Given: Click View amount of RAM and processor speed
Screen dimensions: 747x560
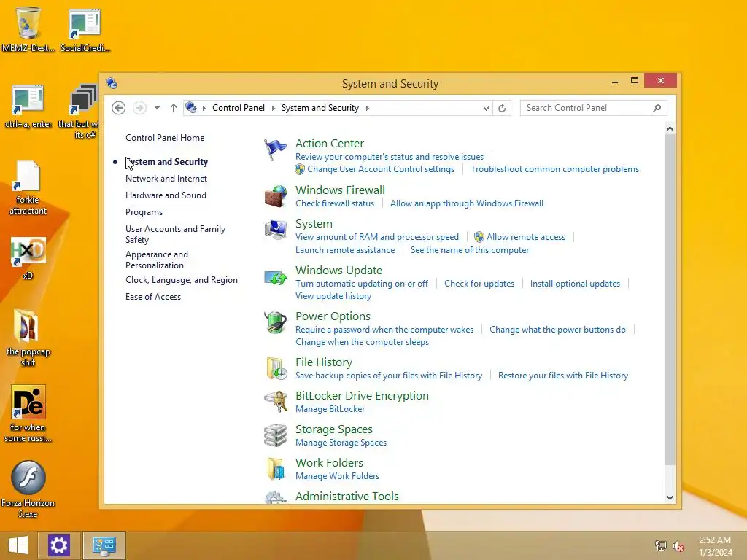Looking at the screenshot, I should tap(377, 237).
